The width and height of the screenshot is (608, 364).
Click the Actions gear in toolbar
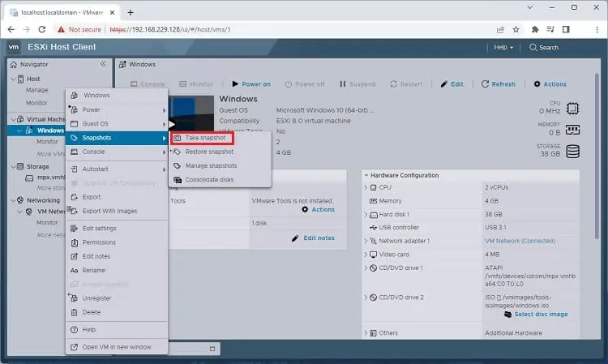click(537, 84)
